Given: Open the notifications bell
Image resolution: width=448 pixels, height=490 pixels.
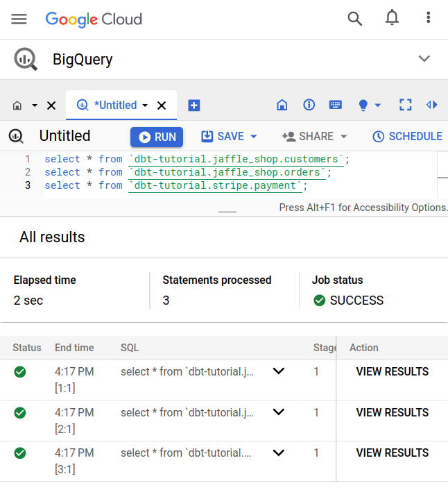Looking at the screenshot, I should click(392, 19).
